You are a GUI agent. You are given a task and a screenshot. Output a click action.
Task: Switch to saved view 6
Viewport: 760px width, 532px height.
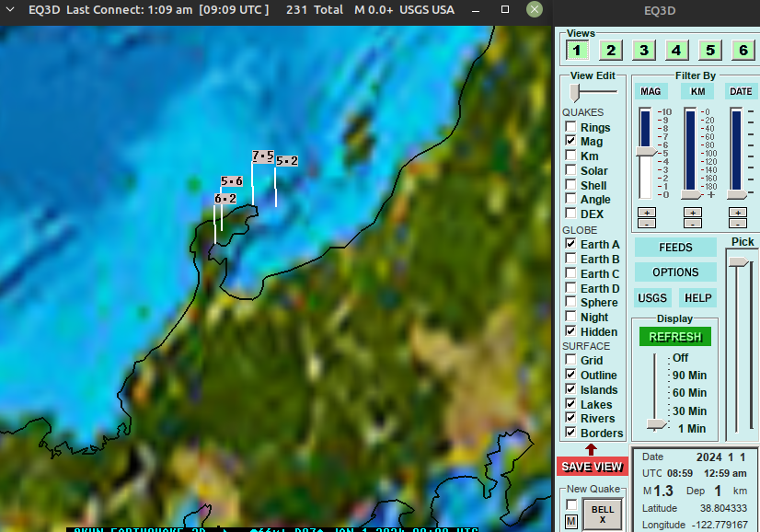coord(743,50)
